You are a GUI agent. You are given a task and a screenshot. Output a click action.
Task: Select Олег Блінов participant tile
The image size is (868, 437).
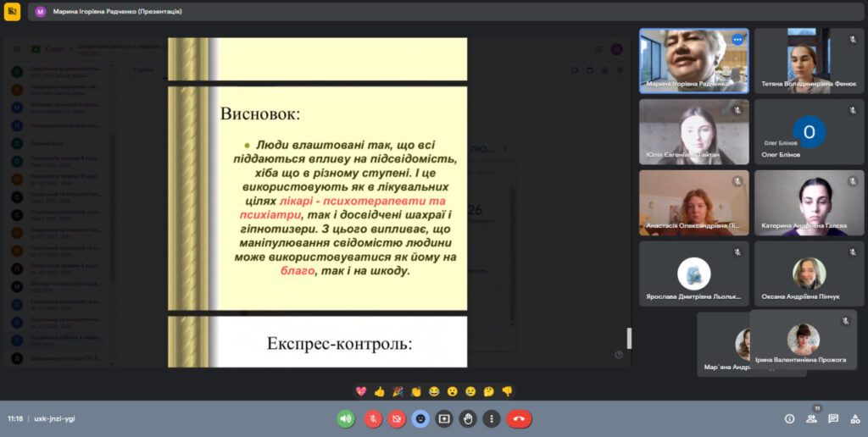(x=809, y=131)
